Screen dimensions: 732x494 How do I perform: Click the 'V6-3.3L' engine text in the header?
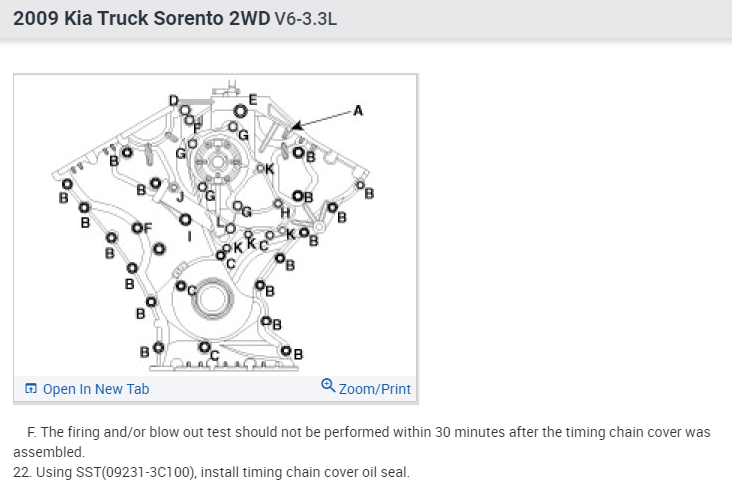[305, 19]
